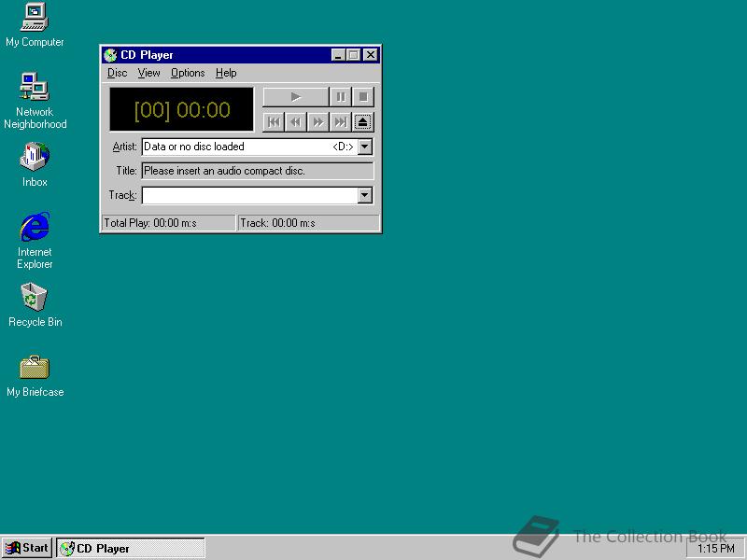The height and width of the screenshot is (560, 747).
Task: Click the CD Player title bar
Action: pyautogui.click(x=241, y=55)
